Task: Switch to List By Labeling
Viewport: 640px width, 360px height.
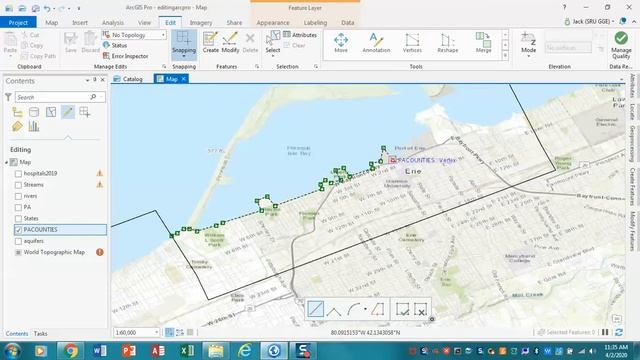Action: click(x=17, y=127)
